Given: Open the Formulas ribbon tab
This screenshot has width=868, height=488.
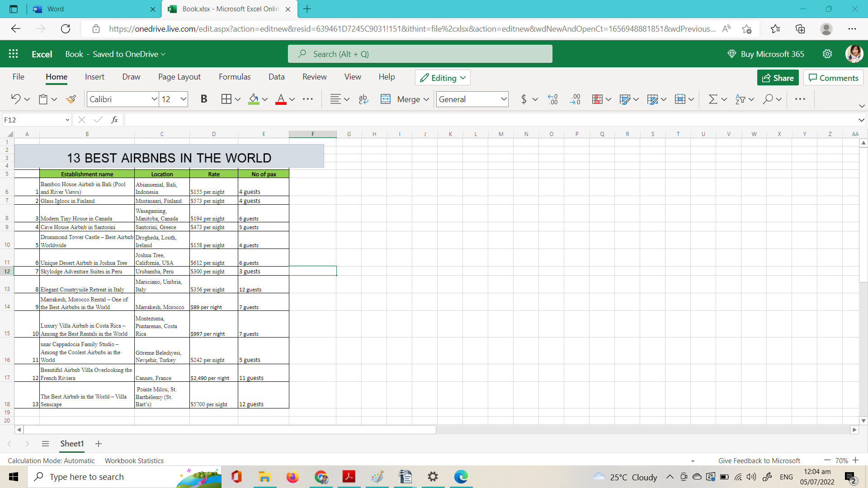Looking at the screenshot, I should point(234,77).
